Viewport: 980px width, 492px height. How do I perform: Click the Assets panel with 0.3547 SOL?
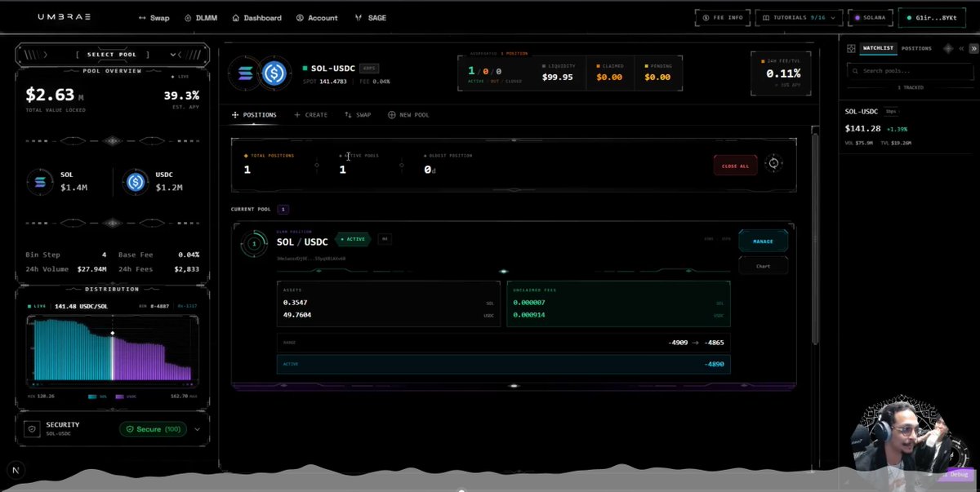click(389, 304)
